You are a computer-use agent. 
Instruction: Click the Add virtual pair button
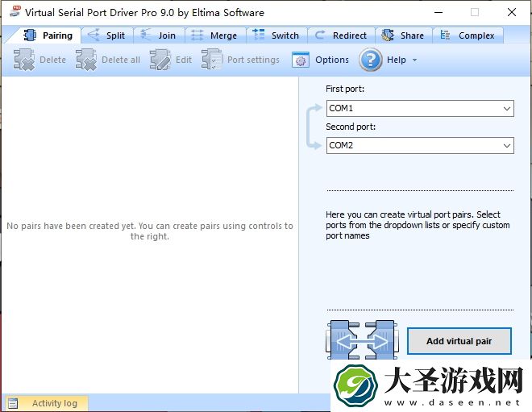(459, 341)
